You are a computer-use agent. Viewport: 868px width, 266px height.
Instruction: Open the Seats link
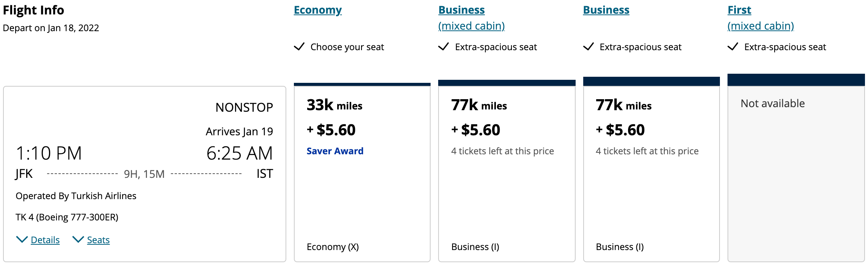click(x=98, y=240)
